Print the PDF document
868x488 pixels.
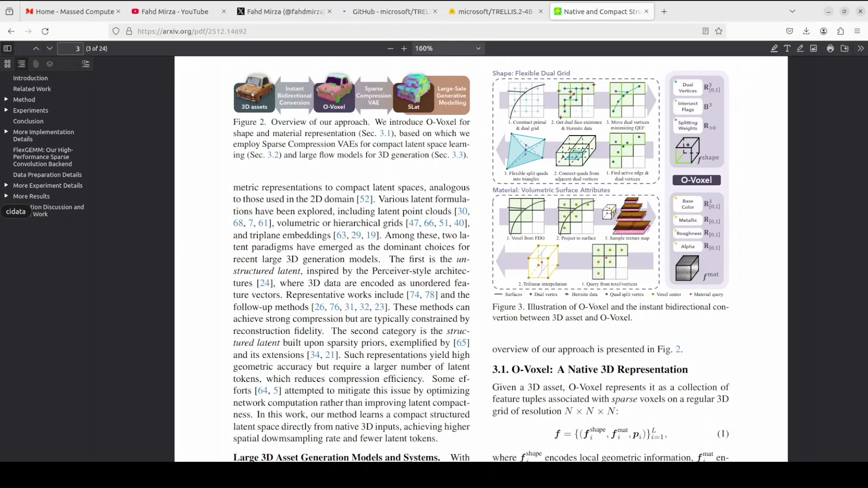tap(830, 48)
